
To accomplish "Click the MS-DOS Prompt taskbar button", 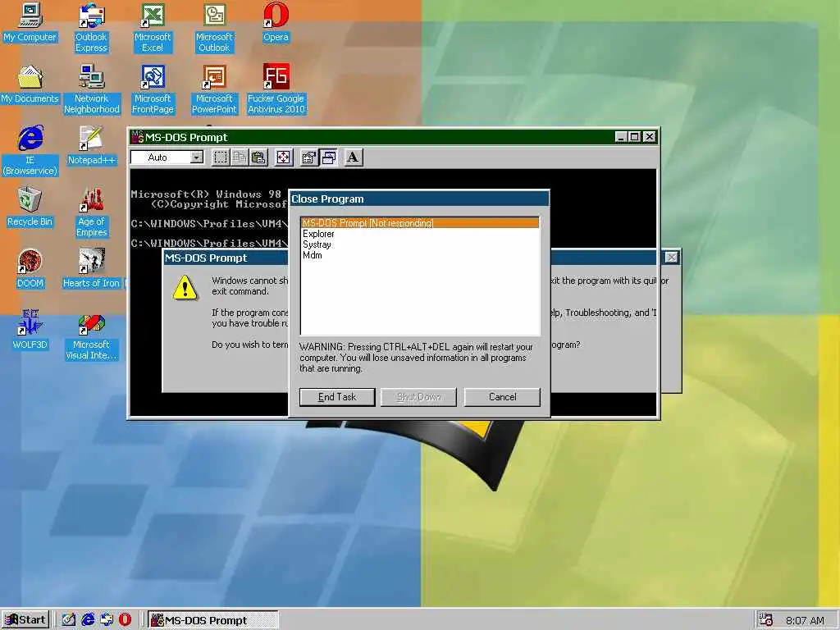I will (212, 620).
